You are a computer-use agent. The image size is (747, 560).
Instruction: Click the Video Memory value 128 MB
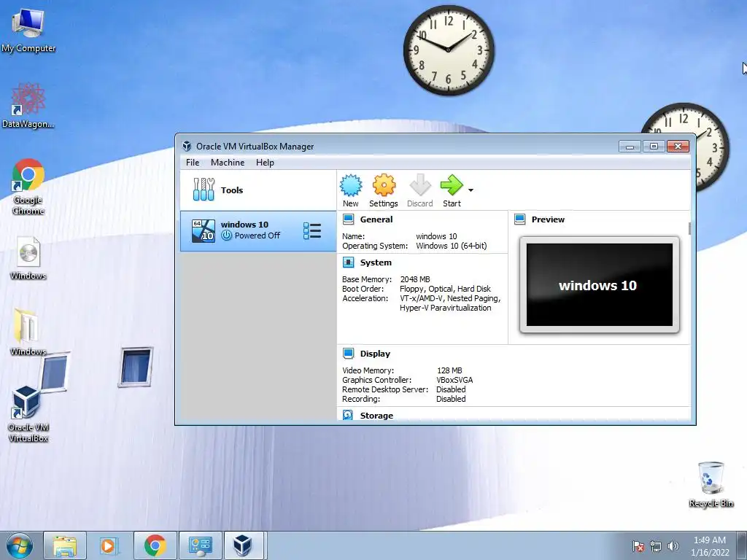[449, 370]
